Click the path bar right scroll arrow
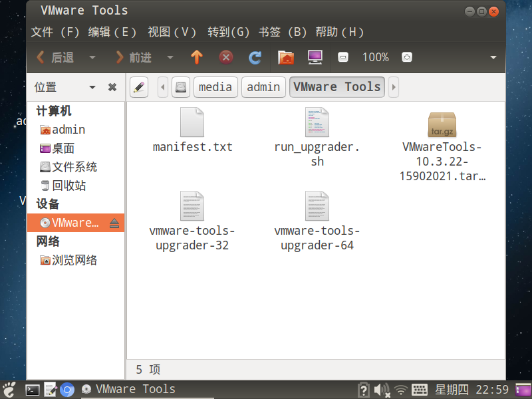Screen dimensions: 532x399 click(x=394, y=87)
